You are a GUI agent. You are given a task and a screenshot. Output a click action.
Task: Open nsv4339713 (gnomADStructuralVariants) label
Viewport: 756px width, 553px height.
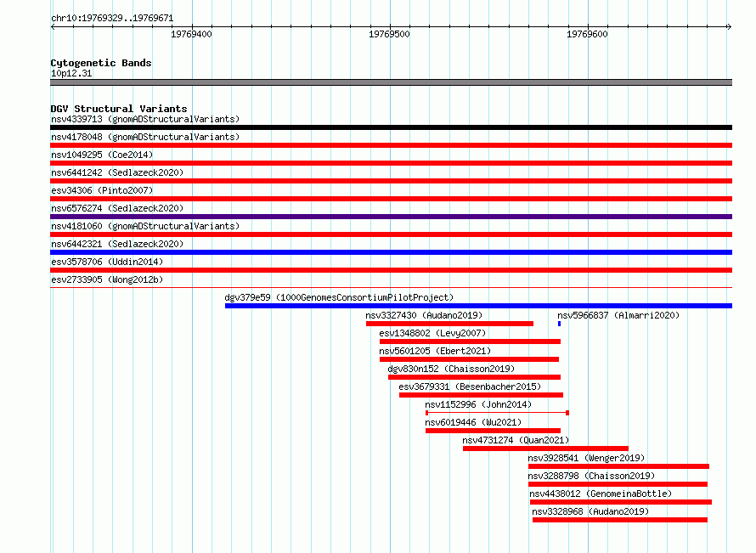point(145,119)
